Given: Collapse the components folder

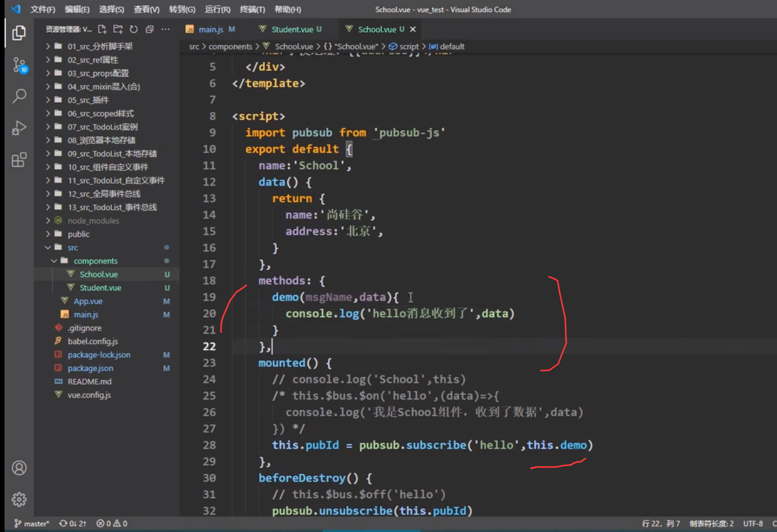Looking at the screenshot, I should pos(95,261).
